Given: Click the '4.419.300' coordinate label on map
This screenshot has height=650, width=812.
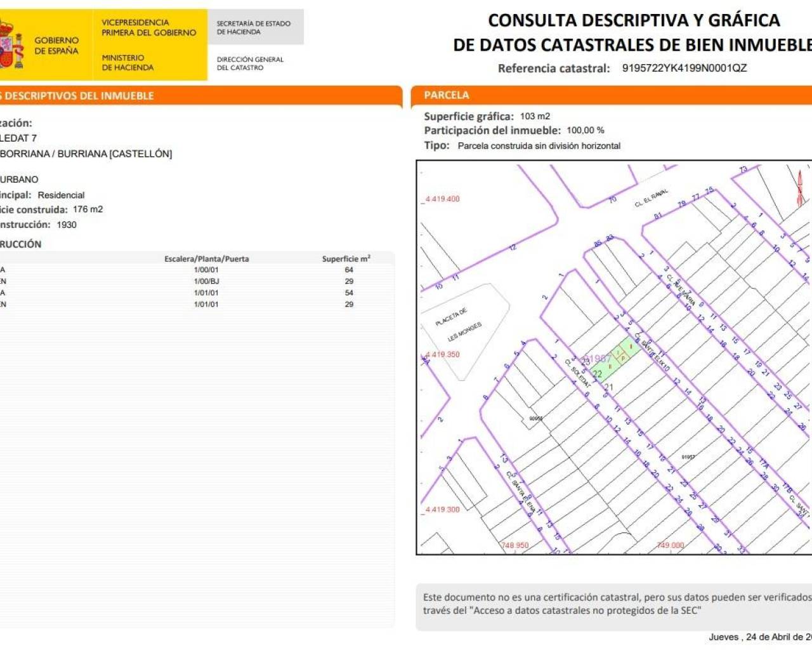Looking at the screenshot, I should [442, 510].
